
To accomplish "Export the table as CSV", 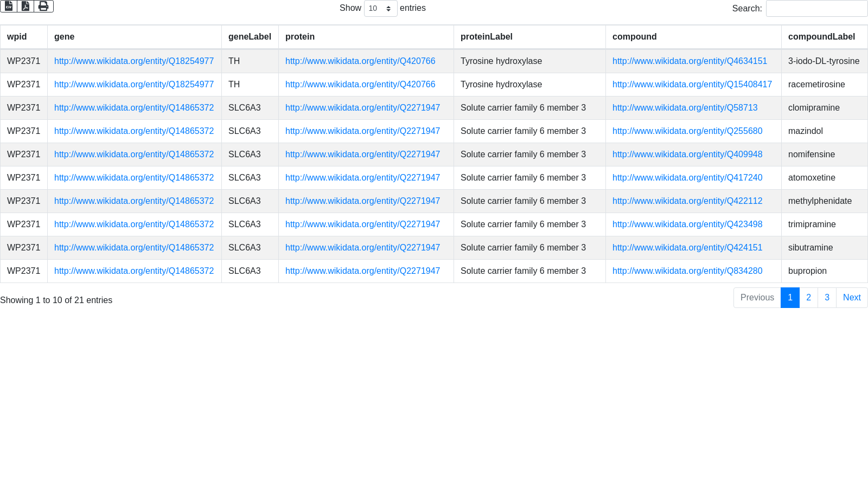I will [9, 6].
